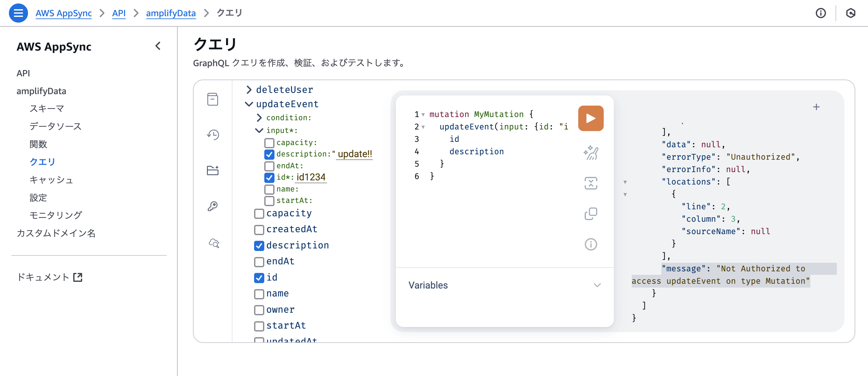Viewport: 868px width, 376px height.
Task: Open the history clock icon panel
Action: tap(213, 135)
